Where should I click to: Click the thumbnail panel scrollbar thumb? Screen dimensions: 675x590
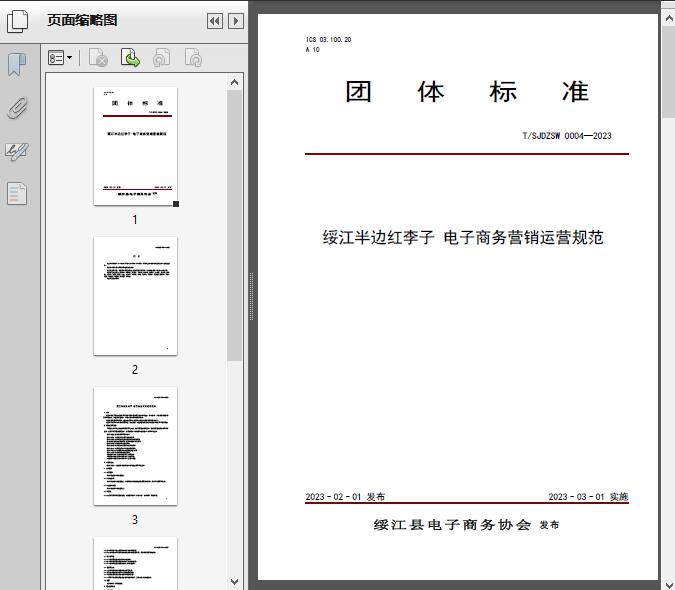[x=235, y=225]
